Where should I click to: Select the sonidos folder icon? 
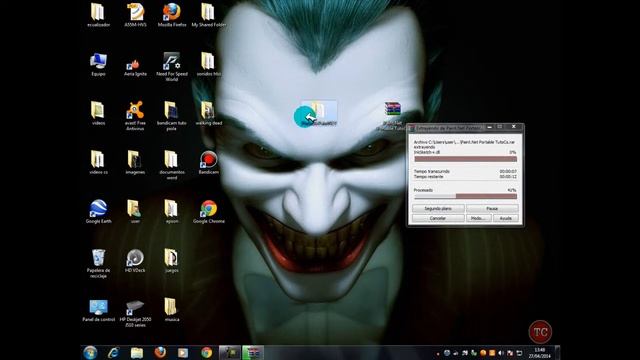click(208, 64)
